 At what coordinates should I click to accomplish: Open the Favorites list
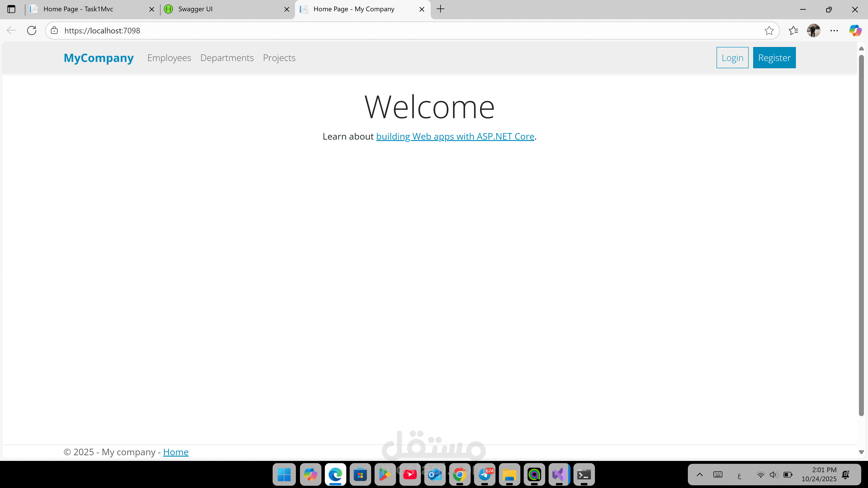coord(793,31)
